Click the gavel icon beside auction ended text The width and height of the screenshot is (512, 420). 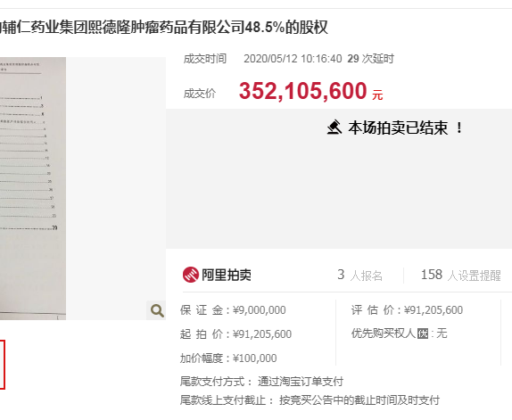pos(334,128)
